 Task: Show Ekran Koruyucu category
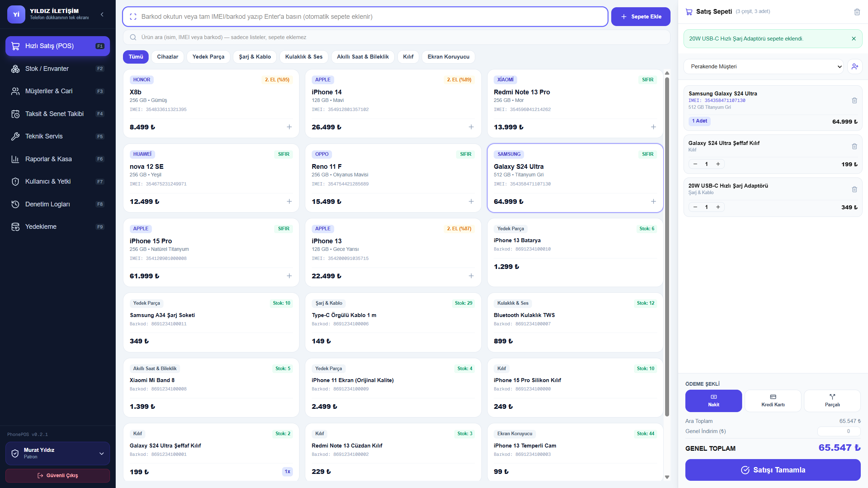(x=448, y=57)
